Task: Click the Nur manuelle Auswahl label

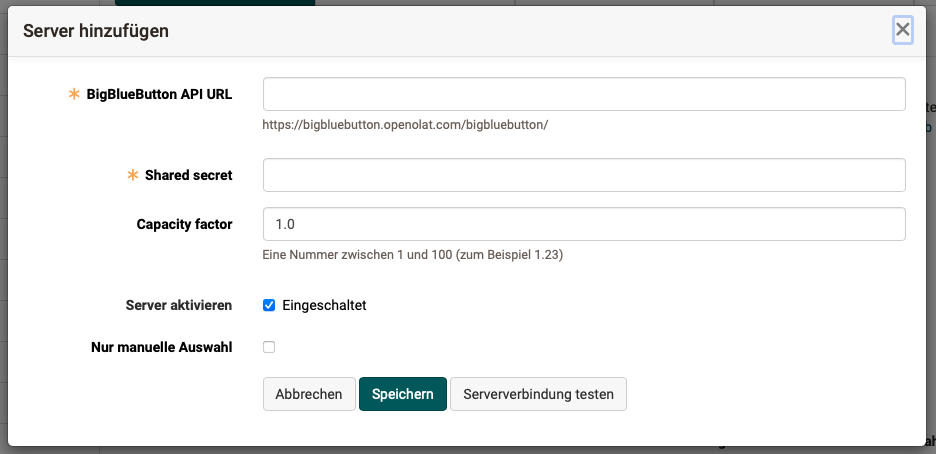Action: click(x=161, y=347)
